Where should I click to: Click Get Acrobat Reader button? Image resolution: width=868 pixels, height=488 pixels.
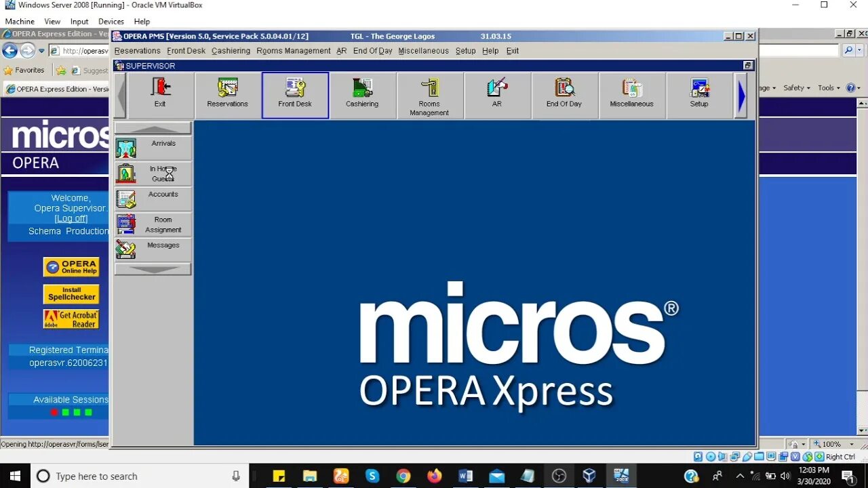pyautogui.click(x=71, y=319)
